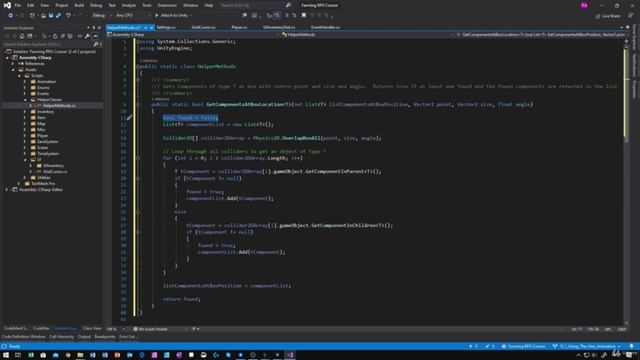Select the Events folder
The image size is (640, 360).
click(43, 93)
